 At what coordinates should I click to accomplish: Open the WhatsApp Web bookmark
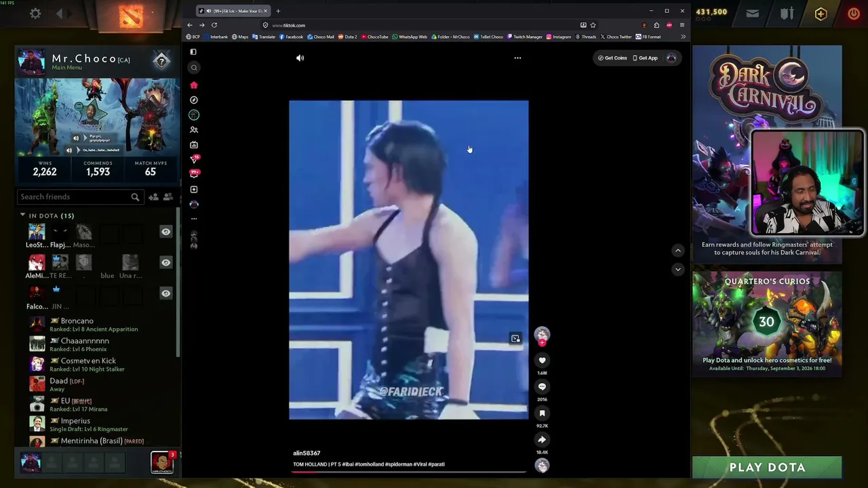(x=410, y=37)
